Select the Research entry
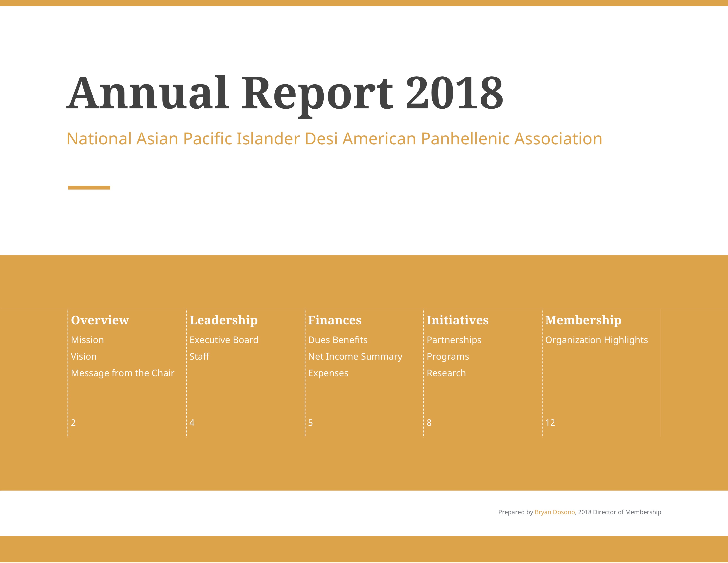The height and width of the screenshot is (563, 728). 446,373
